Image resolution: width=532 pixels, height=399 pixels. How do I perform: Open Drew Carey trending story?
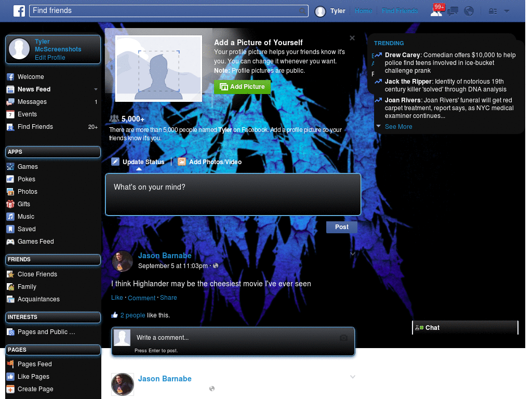pos(450,63)
